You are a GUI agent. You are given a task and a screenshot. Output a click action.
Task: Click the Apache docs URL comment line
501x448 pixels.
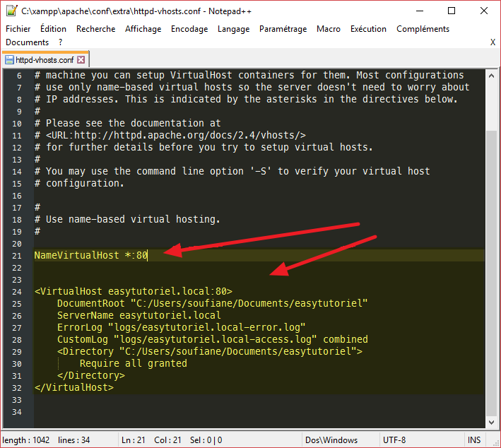coord(170,136)
